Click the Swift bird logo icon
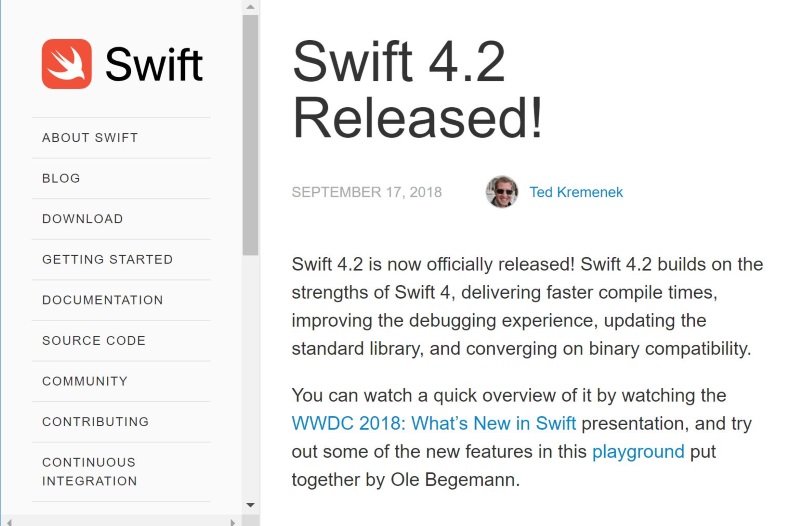Image resolution: width=800 pixels, height=526 pixels. (x=67, y=64)
